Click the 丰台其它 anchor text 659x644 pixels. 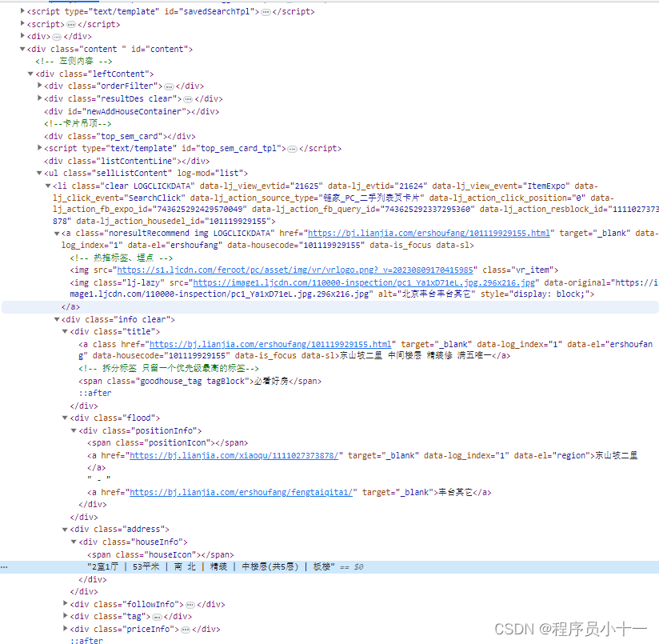[x=455, y=492]
